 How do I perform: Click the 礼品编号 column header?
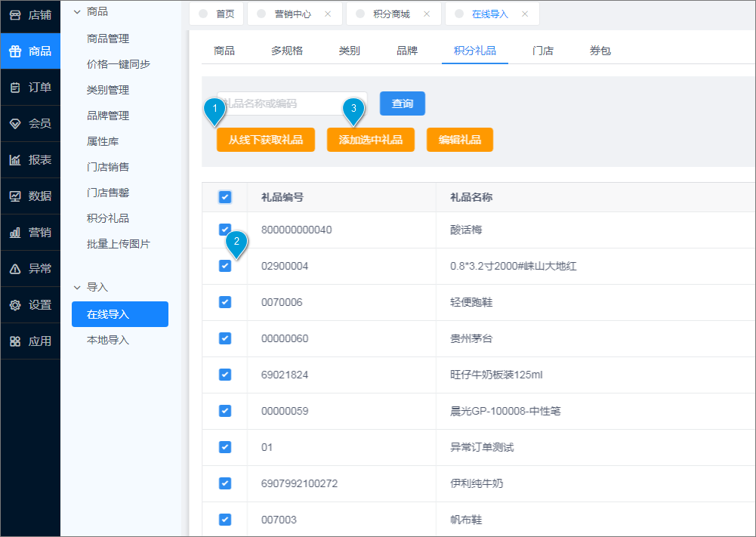[x=282, y=197]
